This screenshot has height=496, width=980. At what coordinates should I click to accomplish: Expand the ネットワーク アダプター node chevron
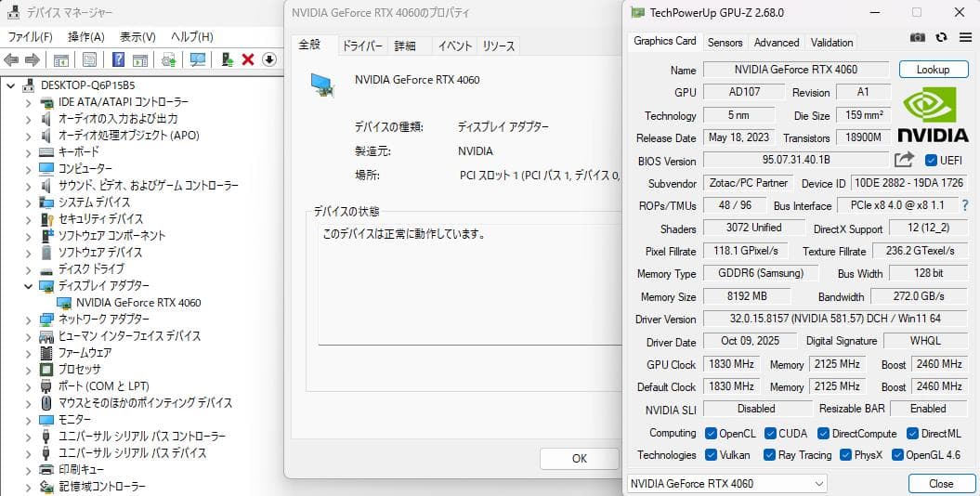point(28,320)
